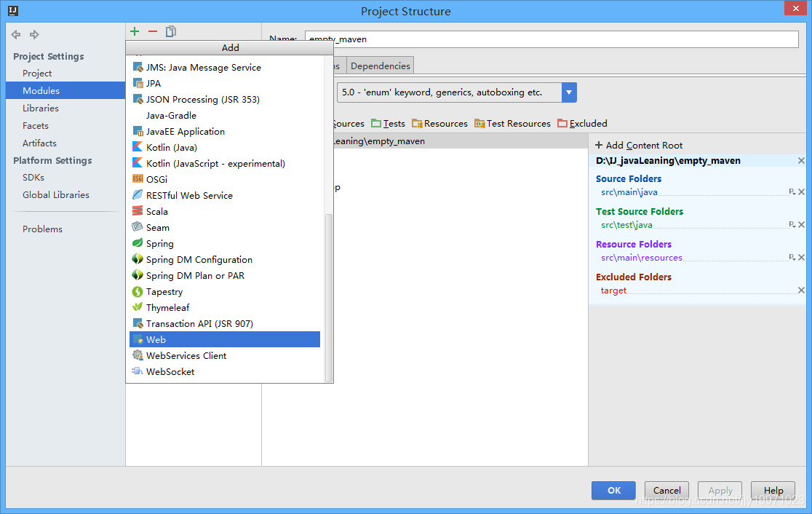Viewport: 812px width, 514px height.
Task: Click the red minus Remove button
Action: point(153,31)
